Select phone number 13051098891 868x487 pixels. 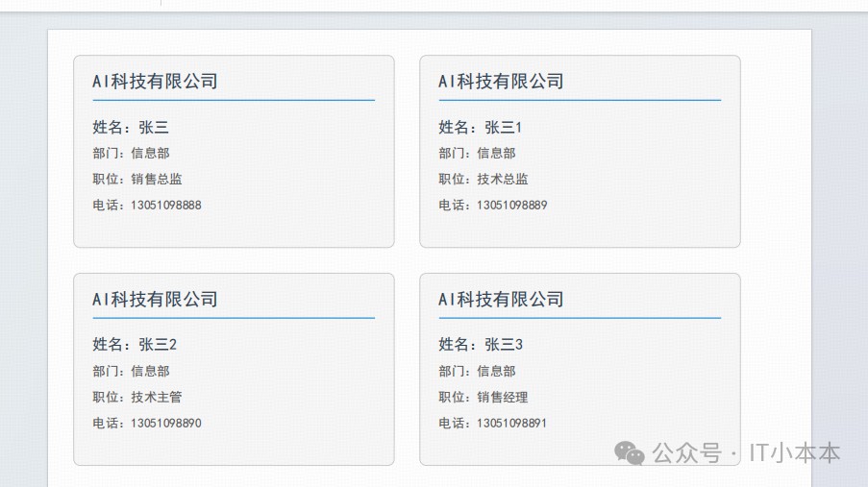(512, 424)
